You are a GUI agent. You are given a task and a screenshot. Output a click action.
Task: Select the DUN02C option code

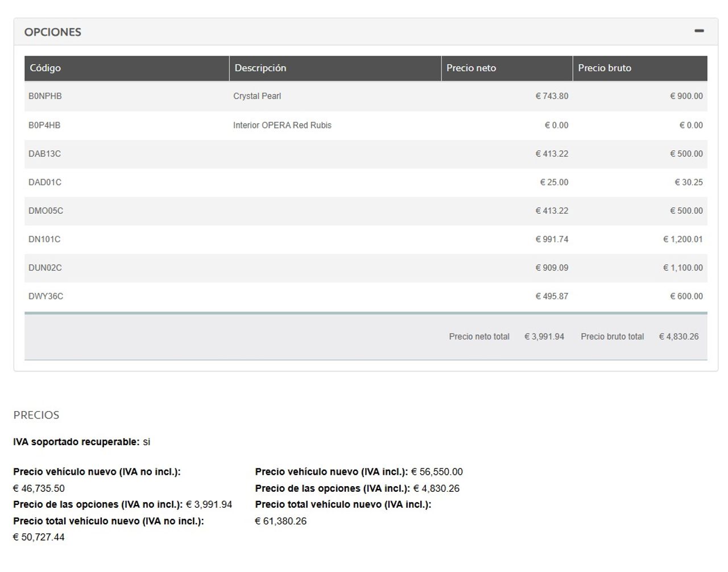click(x=45, y=268)
